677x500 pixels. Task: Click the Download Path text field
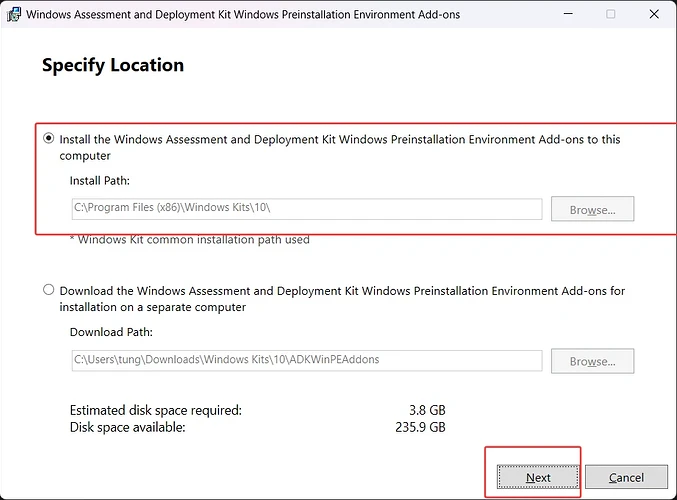click(306, 360)
